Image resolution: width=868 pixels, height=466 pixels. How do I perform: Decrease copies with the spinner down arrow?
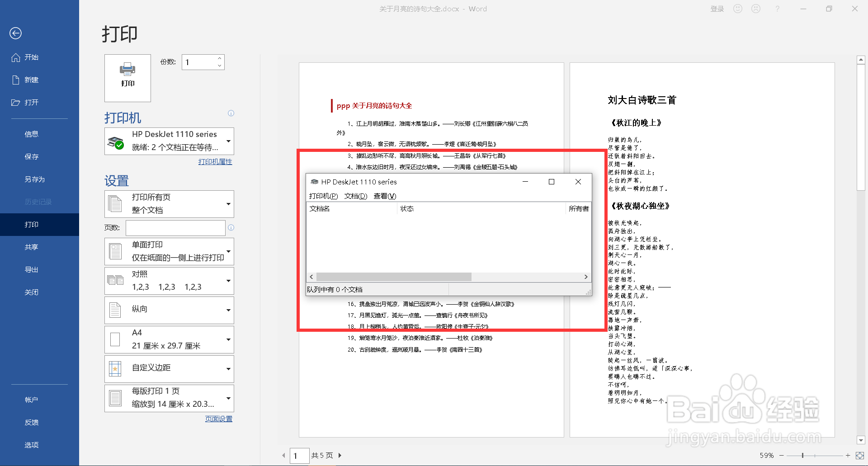pos(220,66)
